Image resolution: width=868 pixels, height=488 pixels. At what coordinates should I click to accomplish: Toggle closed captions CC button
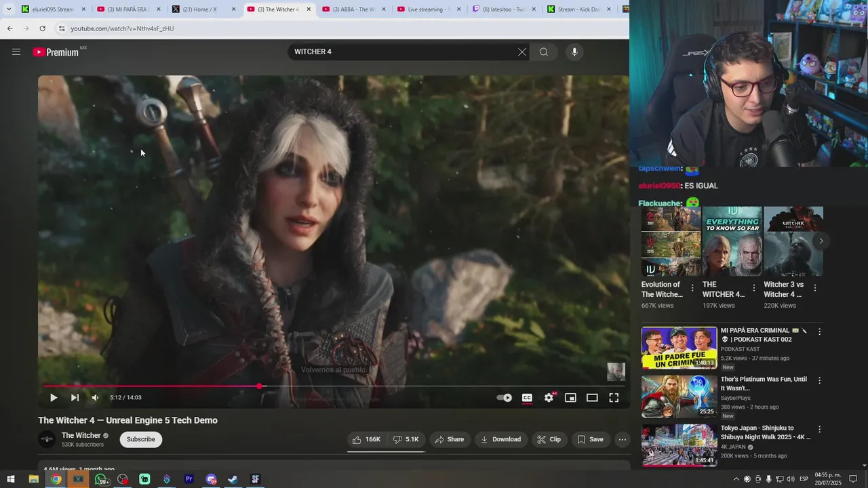coord(527,398)
